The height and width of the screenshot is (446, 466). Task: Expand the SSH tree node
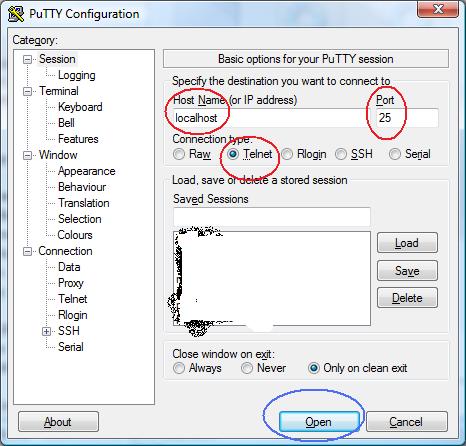click(x=47, y=331)
